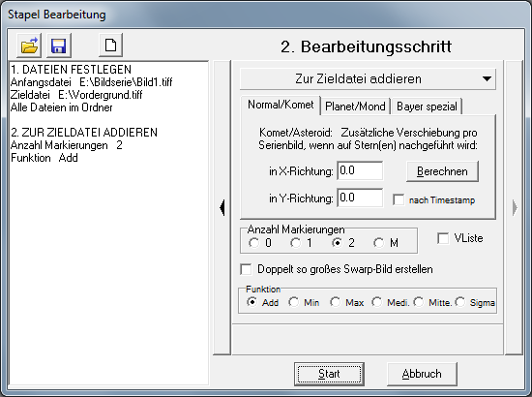Select 0 markings radio button
532x397 pixels.
[x=253, y=243]
